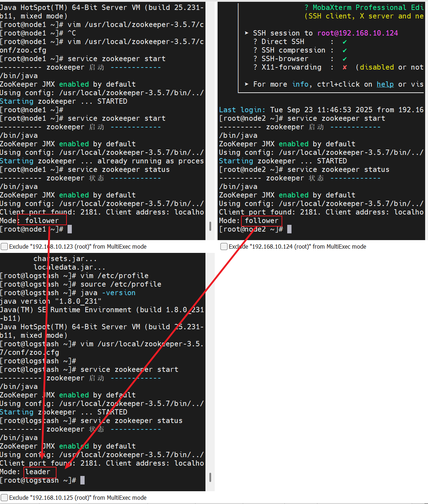Click 'java -version' command in logstash
The width and height of the screenshot is (428, 504).
108,293
